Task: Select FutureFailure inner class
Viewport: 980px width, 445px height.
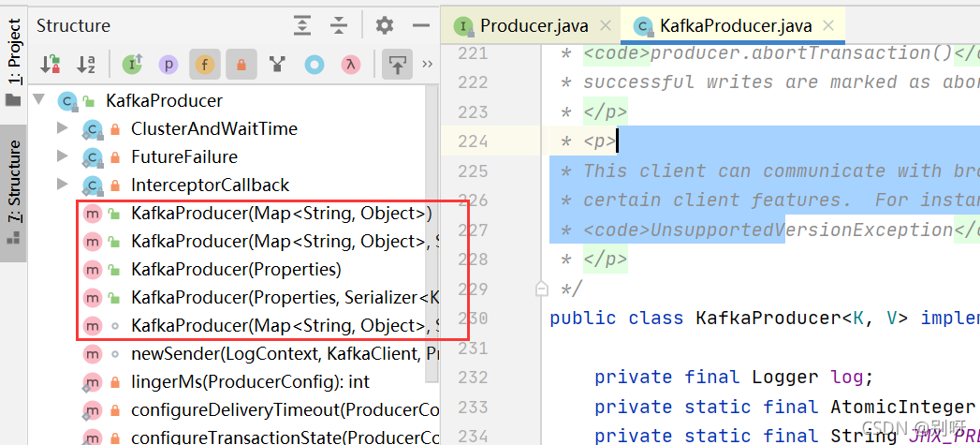Action: pyautogui.click(x=184, y=156)
